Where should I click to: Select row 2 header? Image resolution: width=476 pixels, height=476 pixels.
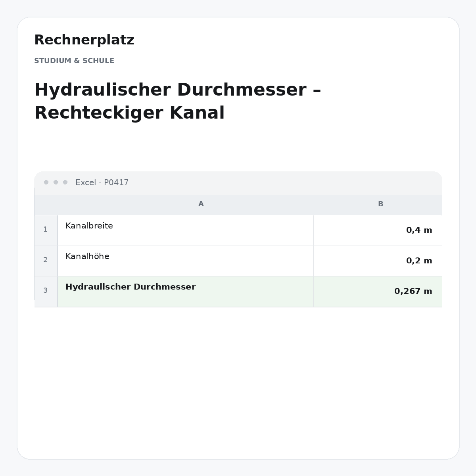coord(46,260)
